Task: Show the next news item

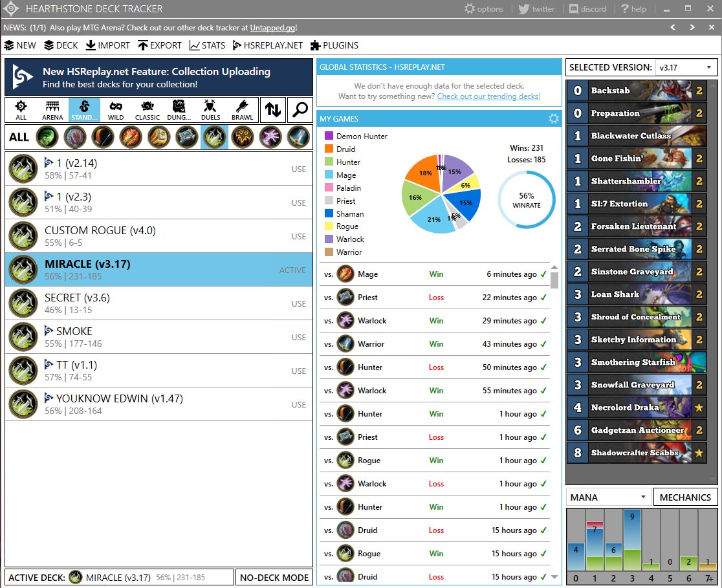Action: 692,27
